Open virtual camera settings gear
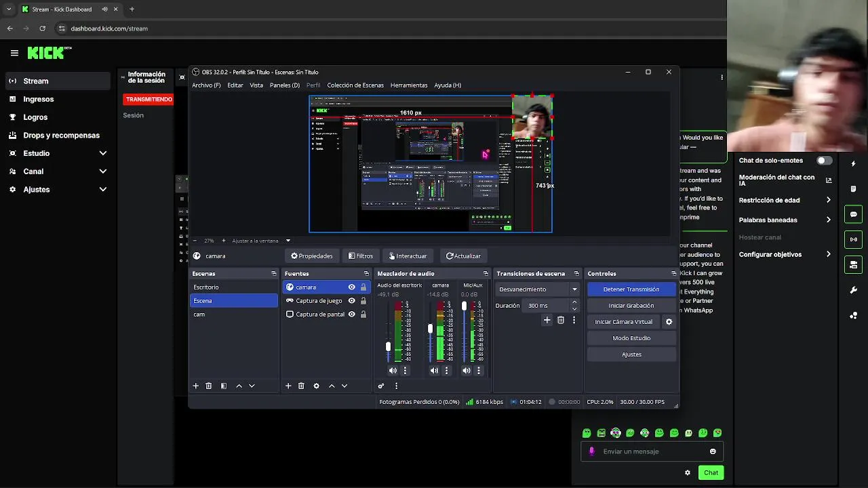 click(x=669, y=322)
